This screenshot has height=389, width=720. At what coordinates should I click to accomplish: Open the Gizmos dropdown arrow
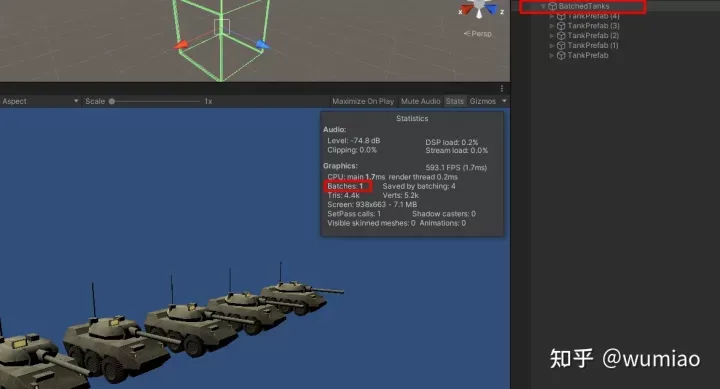click(504, 101)
